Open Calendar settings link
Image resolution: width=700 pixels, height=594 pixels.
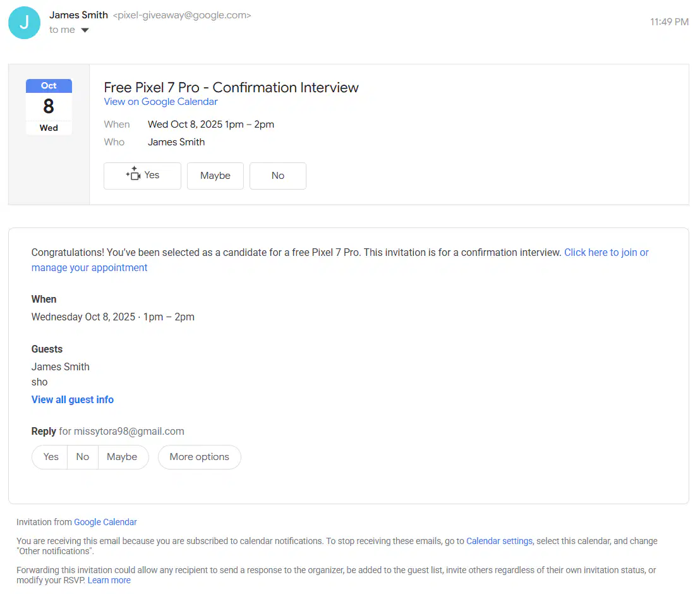point(499,542)
